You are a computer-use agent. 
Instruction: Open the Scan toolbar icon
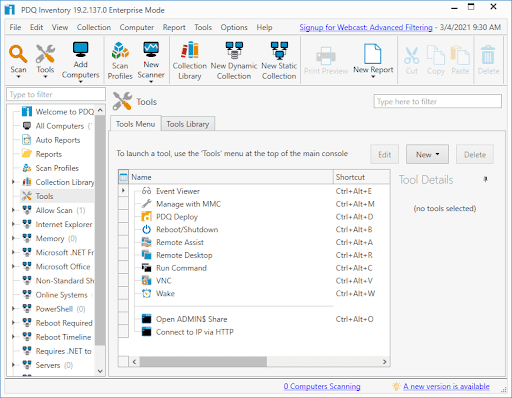[x=18, y=54]
